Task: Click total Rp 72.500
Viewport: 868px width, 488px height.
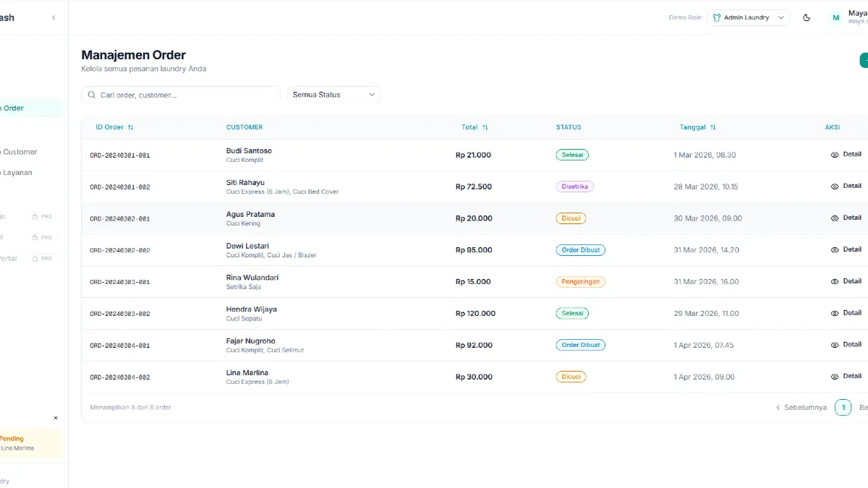Action: click(x=474, y=187)
